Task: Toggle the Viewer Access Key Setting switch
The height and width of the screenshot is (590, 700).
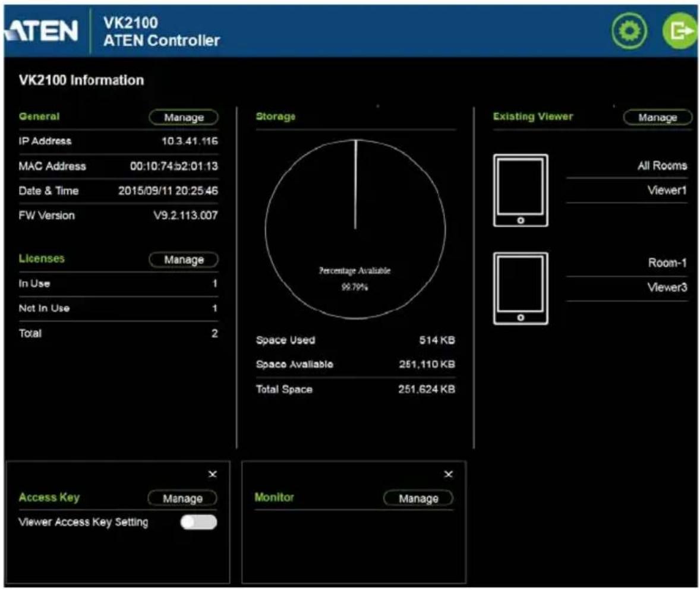Action: coord(198,522)
